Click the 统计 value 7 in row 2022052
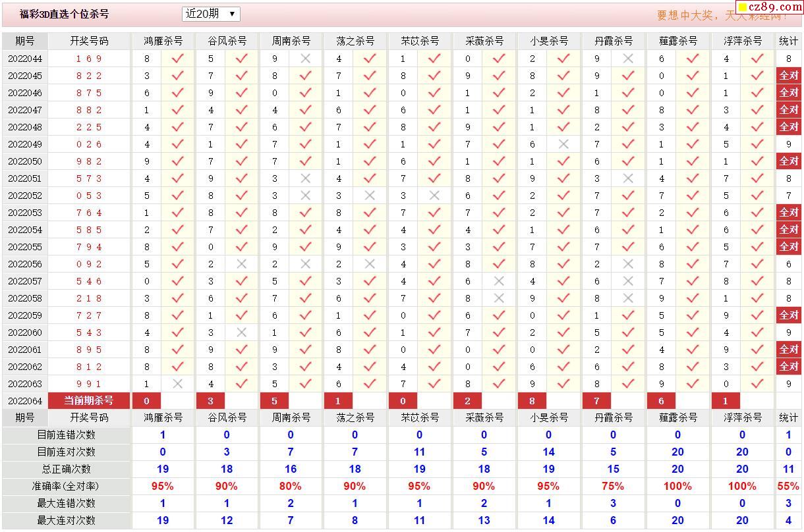 788,196
